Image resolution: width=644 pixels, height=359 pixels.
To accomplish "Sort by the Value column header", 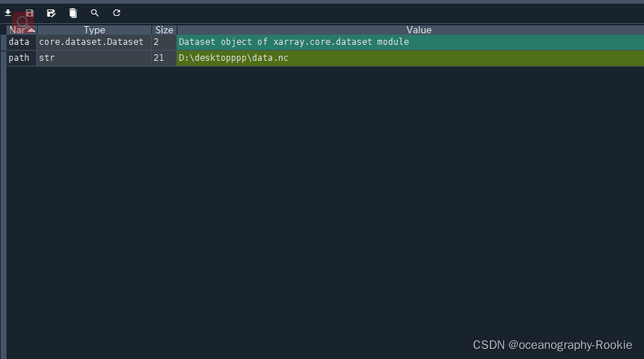I will click(411, 30).
